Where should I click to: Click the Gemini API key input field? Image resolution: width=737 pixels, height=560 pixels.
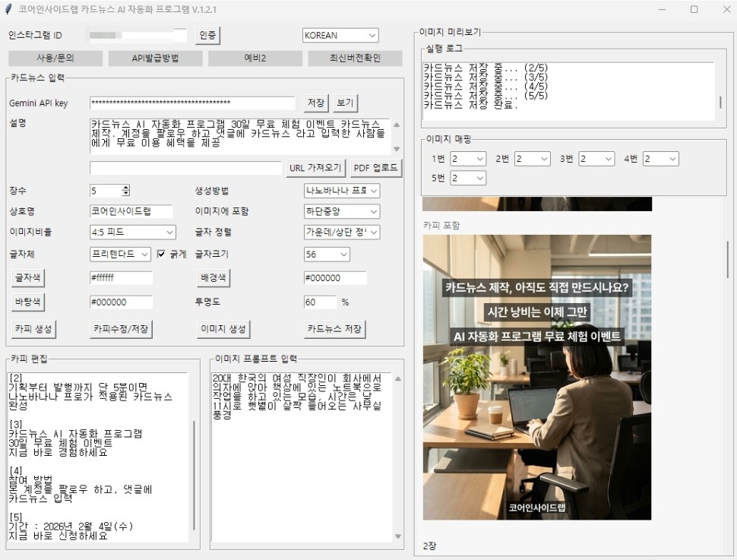click(x=192, y=103)
